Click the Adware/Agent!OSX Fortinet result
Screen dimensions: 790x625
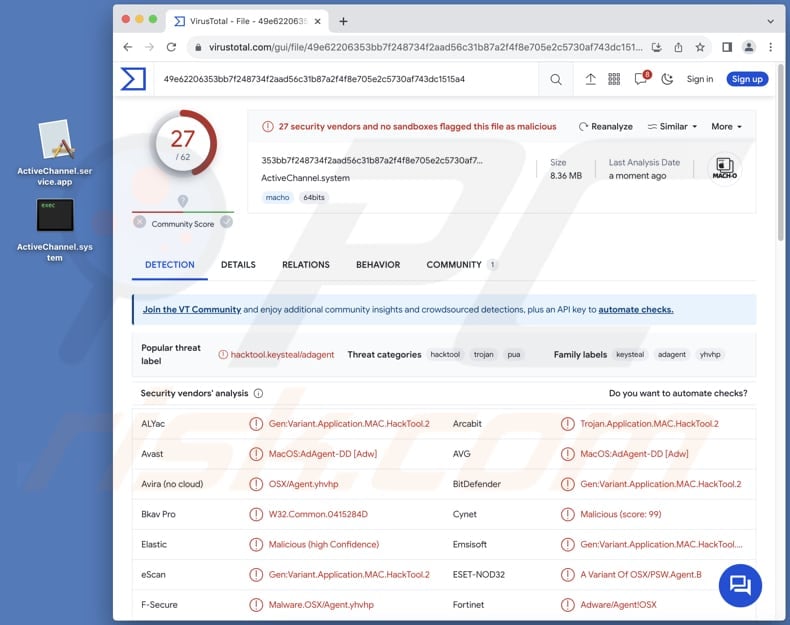point(618,605)
